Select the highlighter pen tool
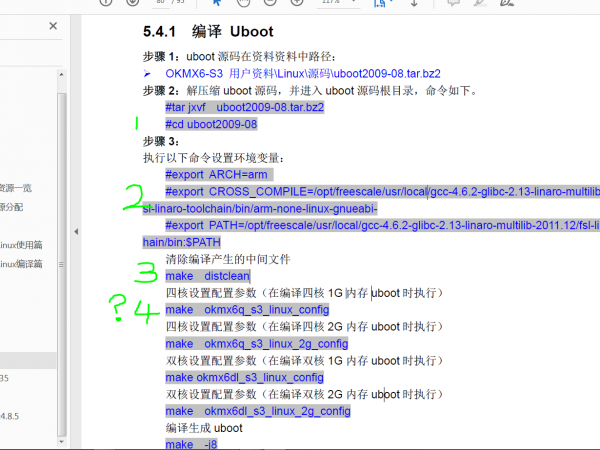The height and width of the screenshot is (450, 600). [x=482, y=4]
